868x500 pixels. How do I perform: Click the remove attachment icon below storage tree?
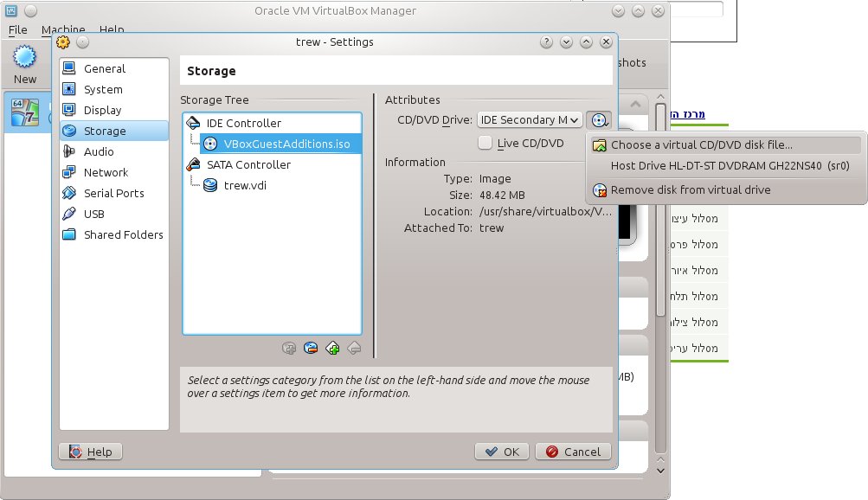[311, 348]
